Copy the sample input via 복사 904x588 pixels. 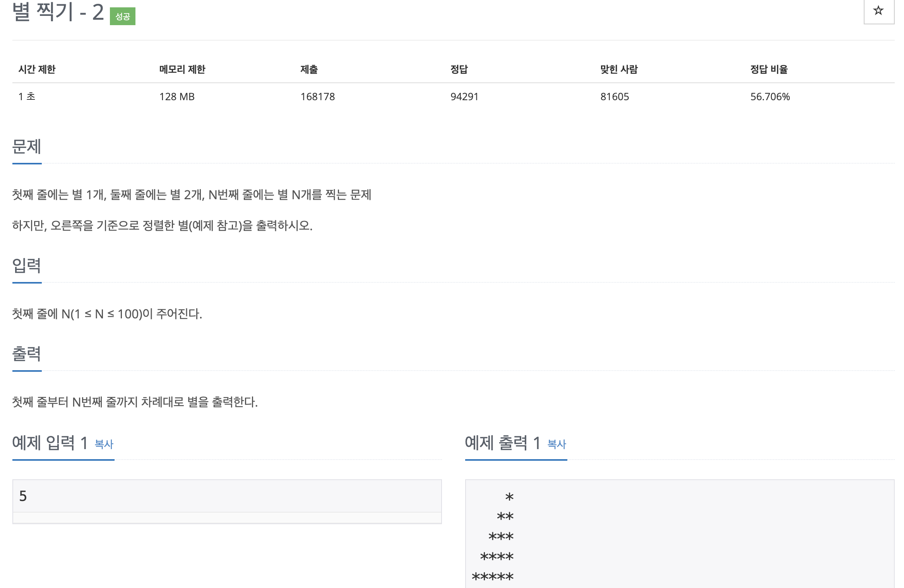(104, 444)
